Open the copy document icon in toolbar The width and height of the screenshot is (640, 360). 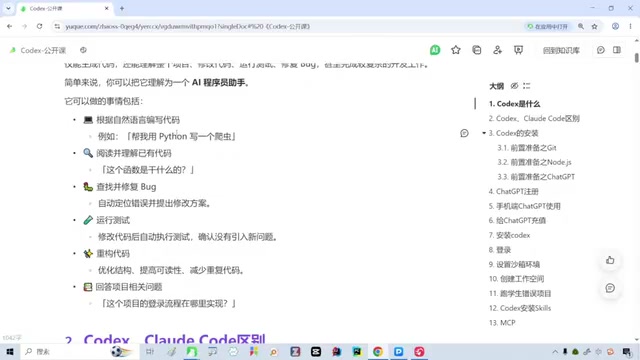pyautogui.click(x=476, y=50)
